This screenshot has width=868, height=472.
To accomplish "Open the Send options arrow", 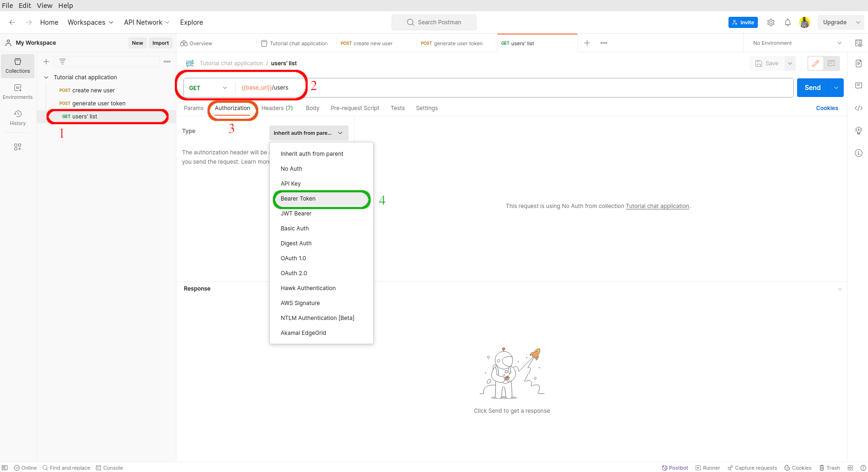I will coord(836,88).
